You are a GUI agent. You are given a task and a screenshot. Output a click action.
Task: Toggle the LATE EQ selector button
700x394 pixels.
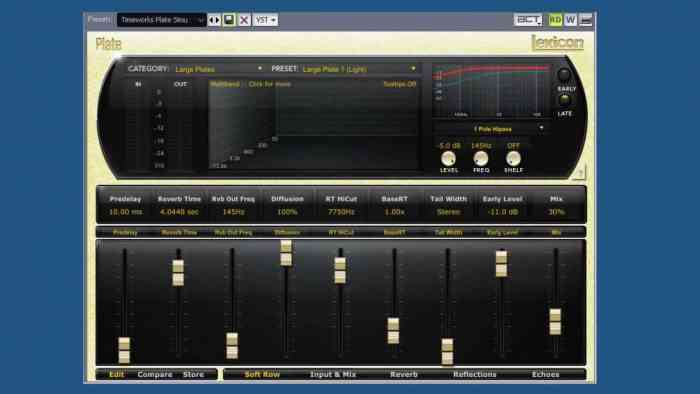coord(564,100)
